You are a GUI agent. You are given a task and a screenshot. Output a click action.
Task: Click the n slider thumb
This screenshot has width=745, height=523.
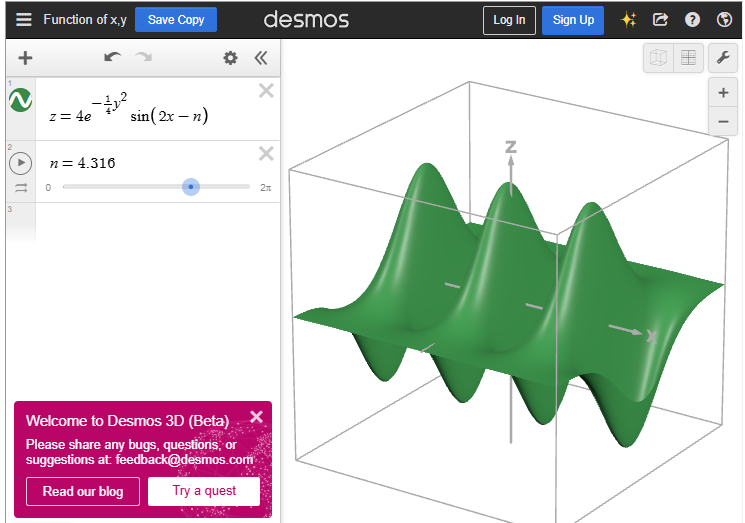191,187
